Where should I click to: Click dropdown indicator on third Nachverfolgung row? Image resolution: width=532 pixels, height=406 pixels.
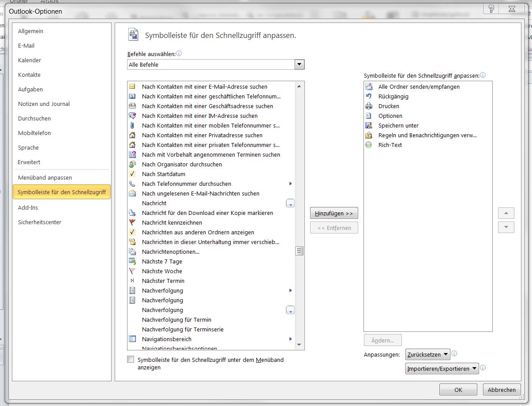coord(290,310)
